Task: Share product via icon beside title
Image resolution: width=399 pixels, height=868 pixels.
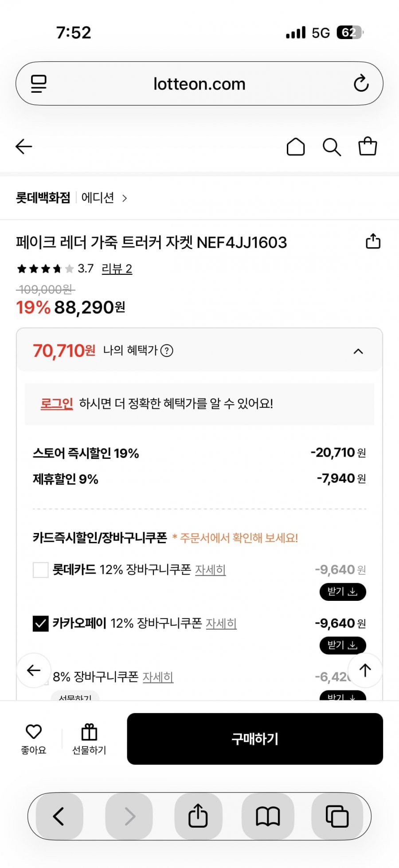Action: click(x=373, y=241)
